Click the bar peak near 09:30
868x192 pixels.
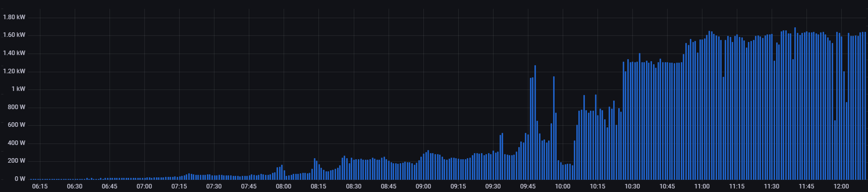coord(502,156)
